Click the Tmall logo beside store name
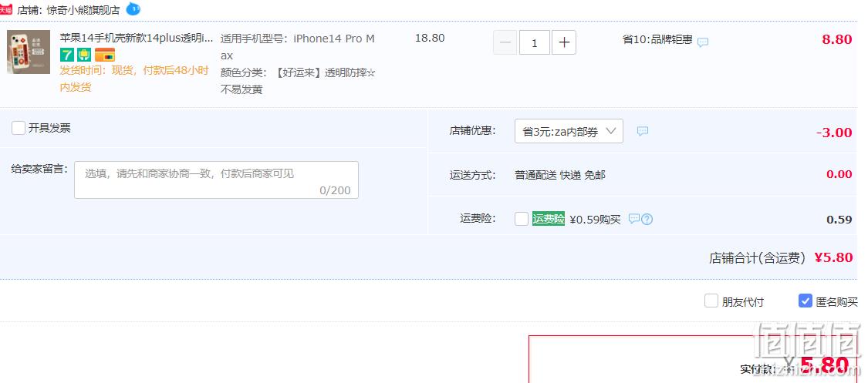 (x=5, y=9)
